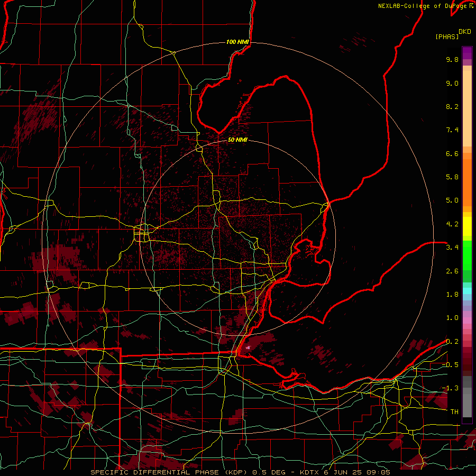Click the DKD label above the color scale
The width and height of the screenshot is (476, 476).
[x=464, y=32]
